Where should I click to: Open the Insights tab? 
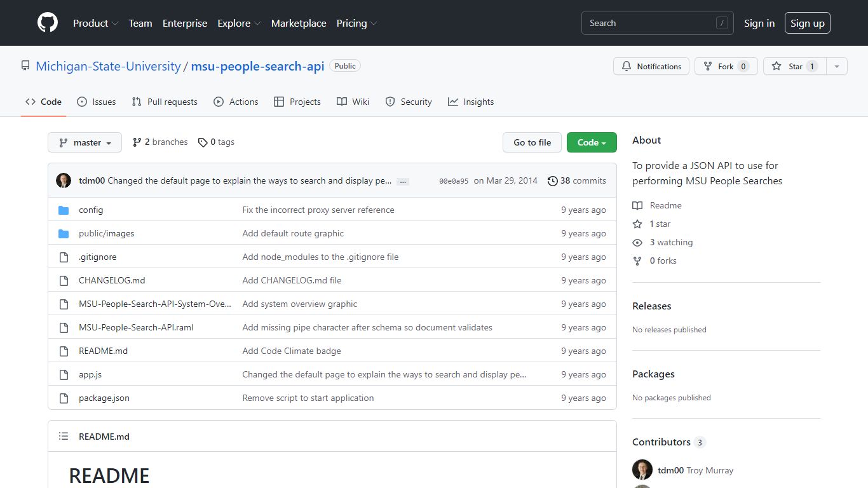[471, 102]
